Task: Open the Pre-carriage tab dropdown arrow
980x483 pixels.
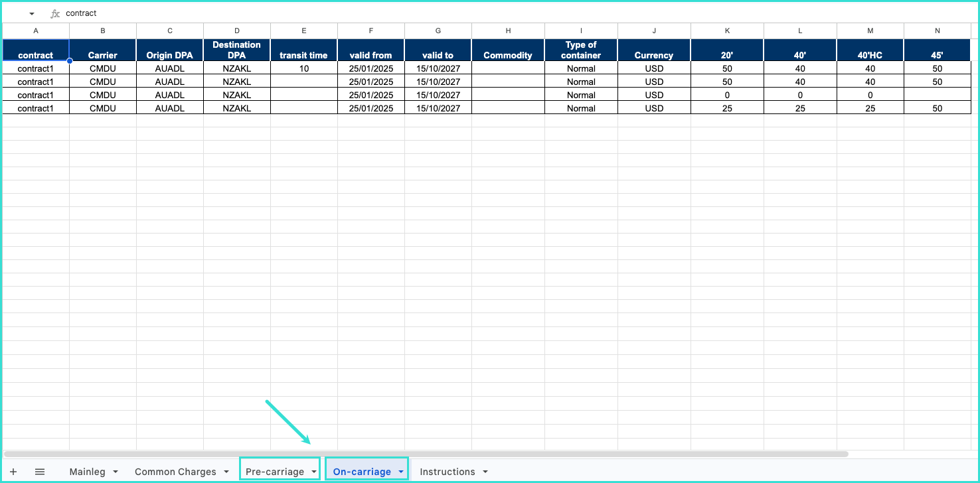Action: pos(313,472)
